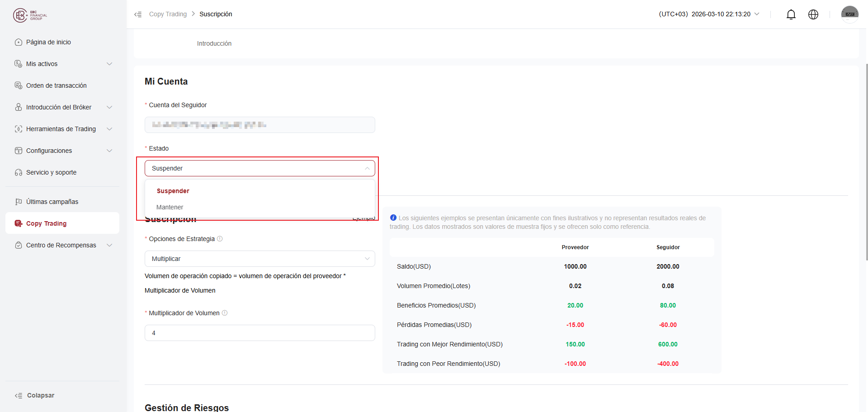This screenshot has height=412, width=868.
Task: Click Colapsar text to collapse the sidebar
Action: 41,395
